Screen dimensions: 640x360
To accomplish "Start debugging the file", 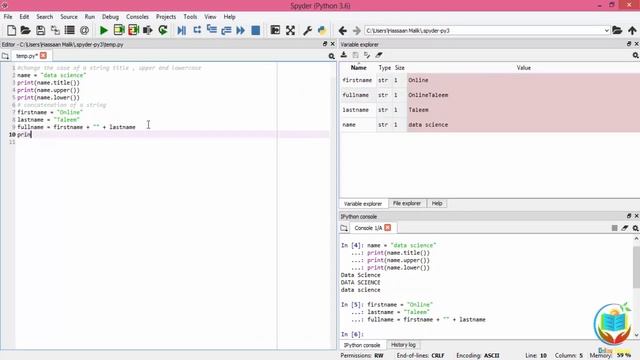I will [x=182, y=30].
